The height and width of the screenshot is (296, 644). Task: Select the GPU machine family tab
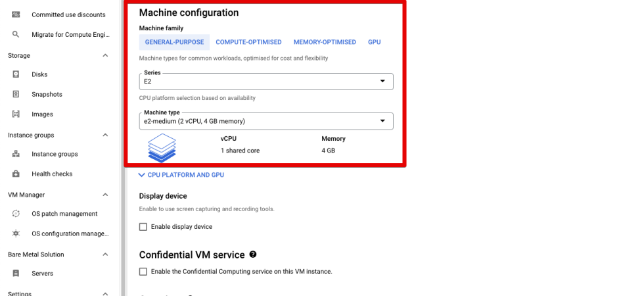pyautogui.click(x=374, y=42)
